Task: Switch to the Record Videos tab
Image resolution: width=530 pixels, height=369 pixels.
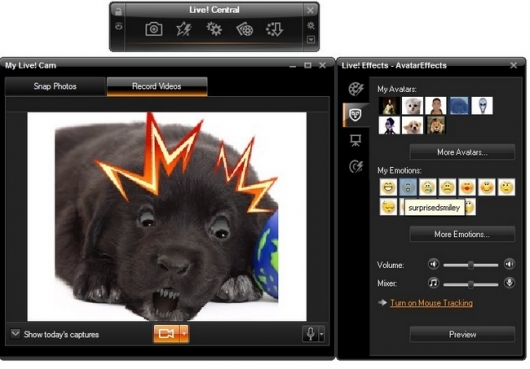Action: click(157, 87)
